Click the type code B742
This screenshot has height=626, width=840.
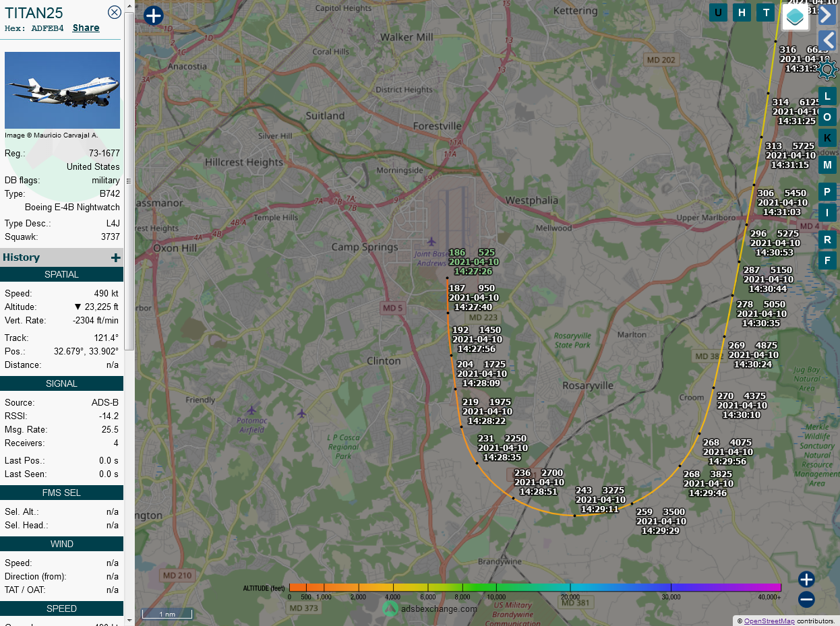coord(110,194)
